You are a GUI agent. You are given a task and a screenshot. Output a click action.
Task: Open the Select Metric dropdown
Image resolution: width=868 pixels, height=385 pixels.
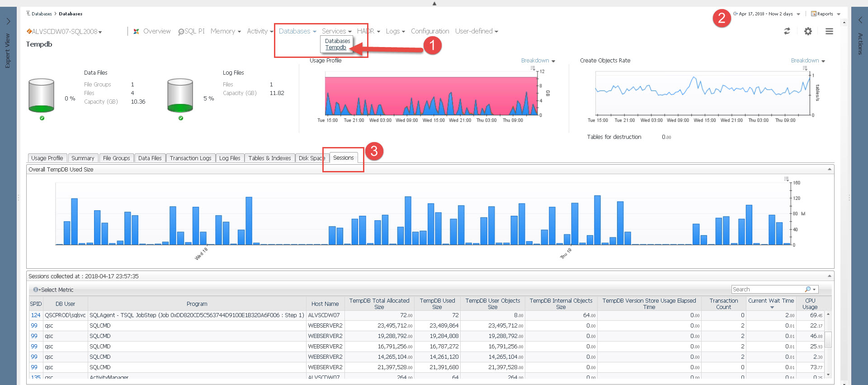click(x=53, y=290)
